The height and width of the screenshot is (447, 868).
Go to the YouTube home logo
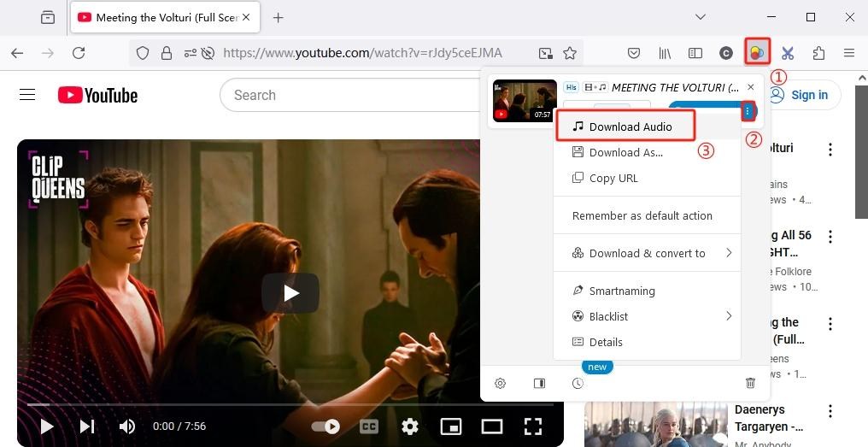(x=97, y=95)
